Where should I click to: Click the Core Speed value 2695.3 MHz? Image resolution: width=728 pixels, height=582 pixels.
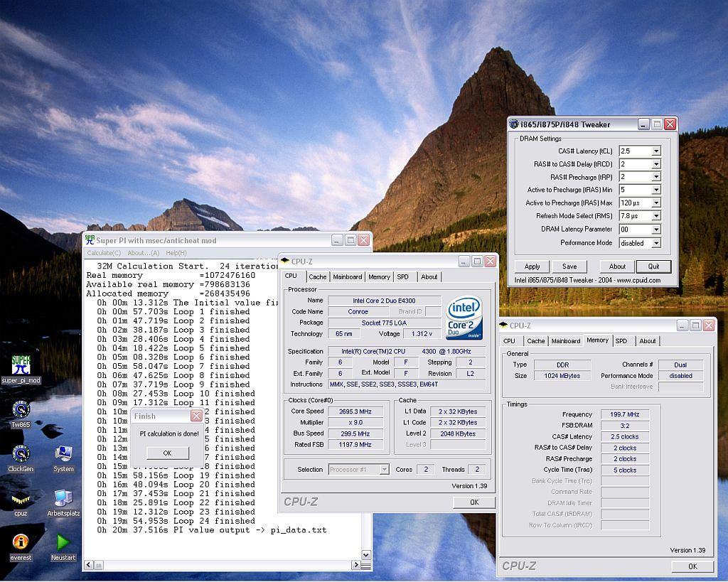[355, 411]
